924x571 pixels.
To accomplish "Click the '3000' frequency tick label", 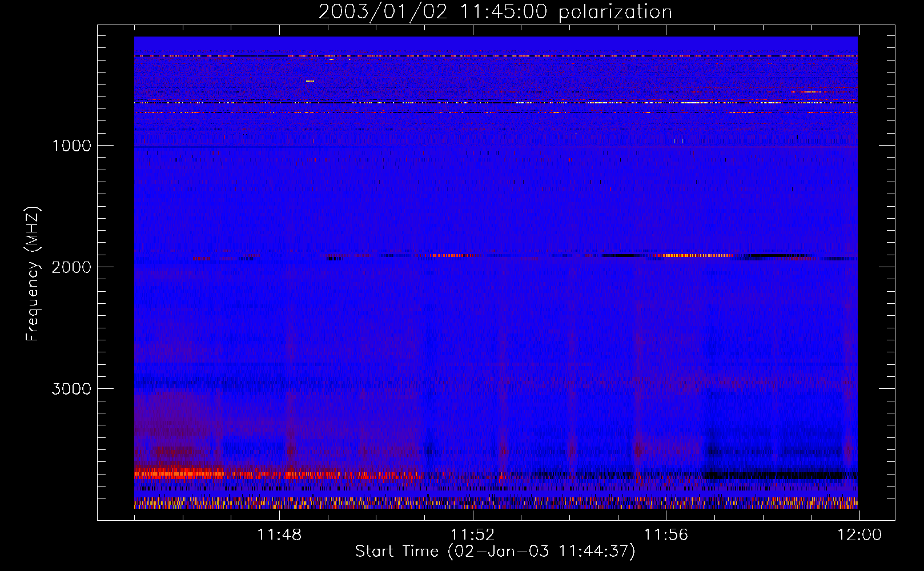I will (71, 389).
